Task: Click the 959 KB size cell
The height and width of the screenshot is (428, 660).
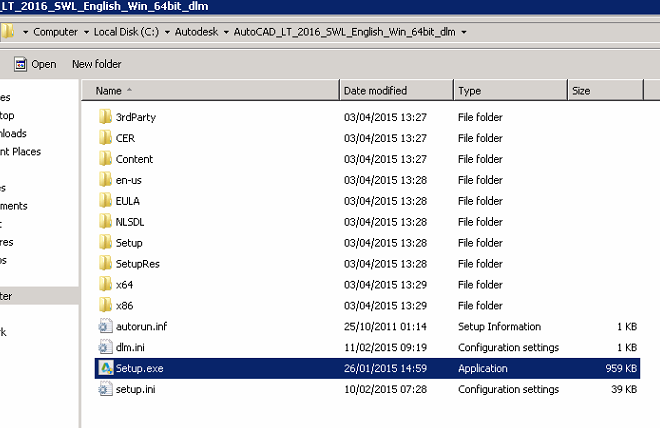Action: coord(621,369)
